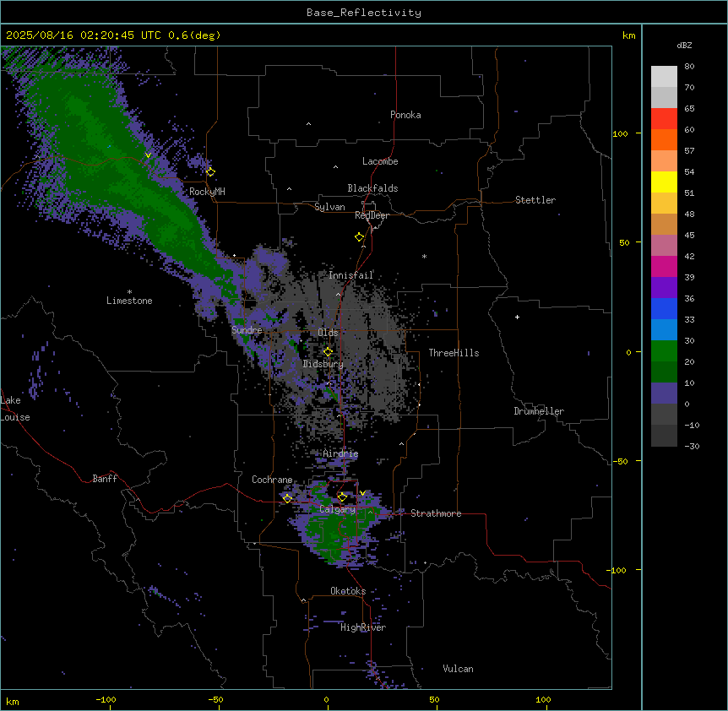Select the ThreeHills city label
This screenshot has width=728, height=711.
(x=454, y=353)
